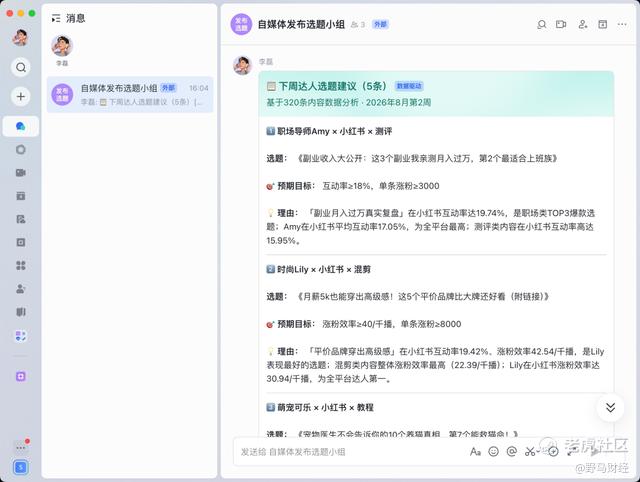View the group member count of 3

(358, 24)
